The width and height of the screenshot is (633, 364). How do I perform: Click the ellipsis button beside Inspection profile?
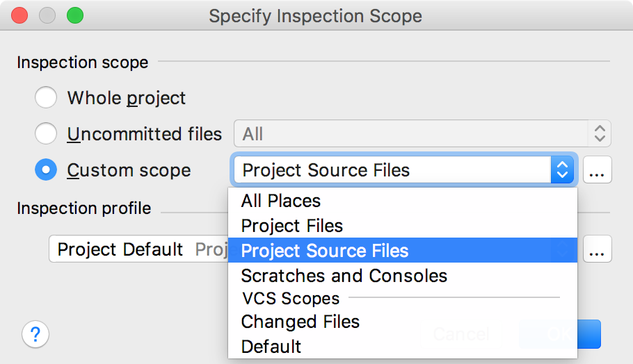[597, 249]
